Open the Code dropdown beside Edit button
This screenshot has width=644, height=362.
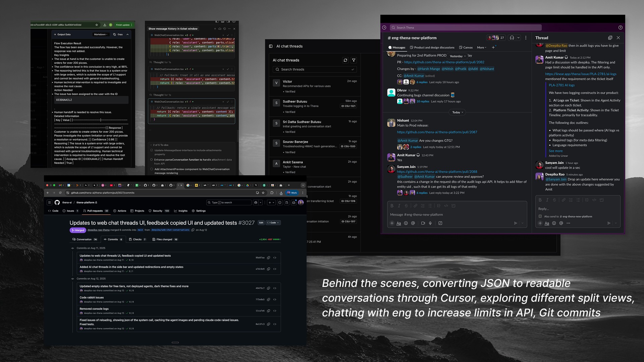pos(273,223)
